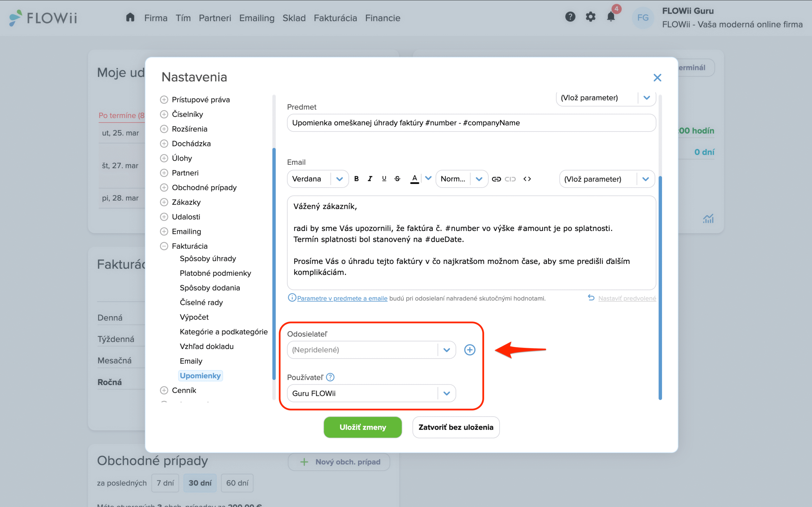
Task: Apply strikethrough text formatting
Action: [x=397, y=179]
